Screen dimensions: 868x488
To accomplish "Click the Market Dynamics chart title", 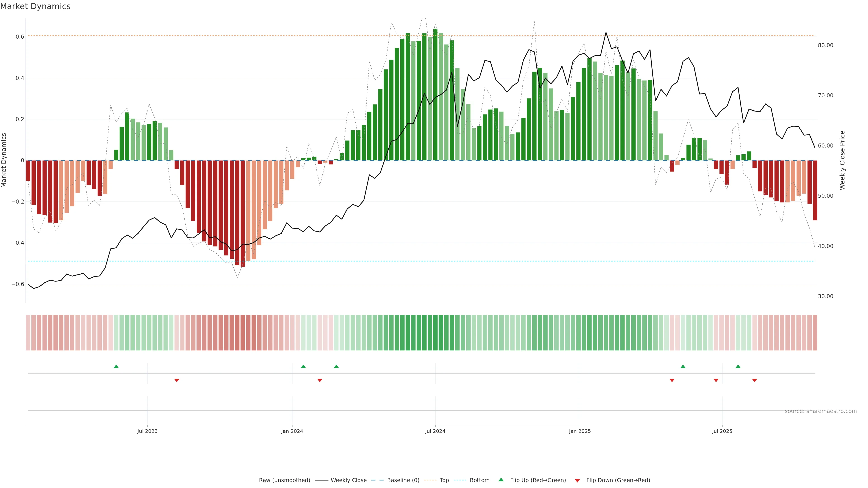I will [35, 6].
